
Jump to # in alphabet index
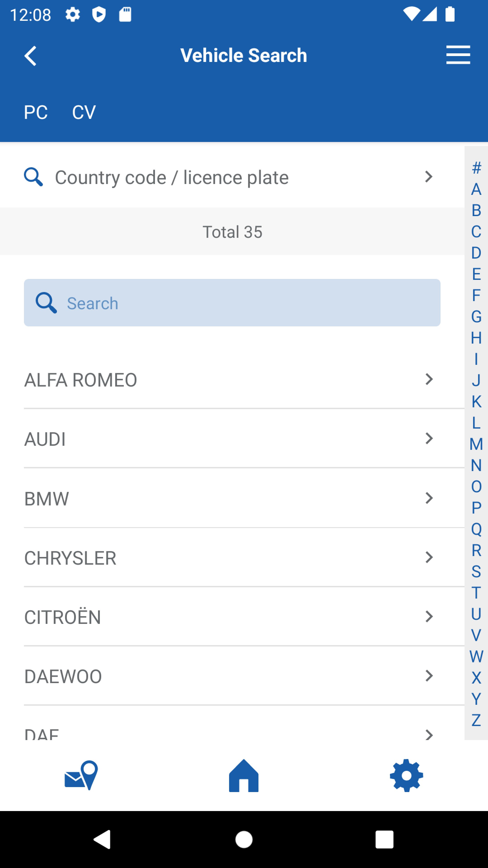point(476,168)
